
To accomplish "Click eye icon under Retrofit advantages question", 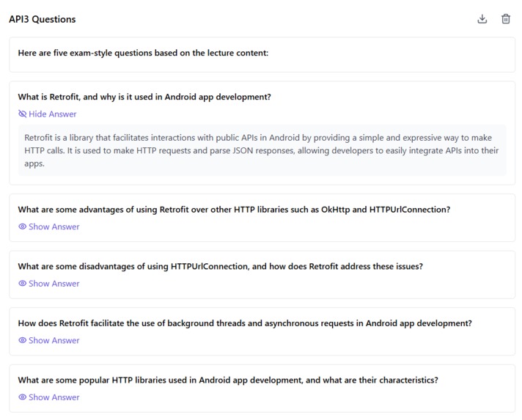I will (x=23, y=227).
